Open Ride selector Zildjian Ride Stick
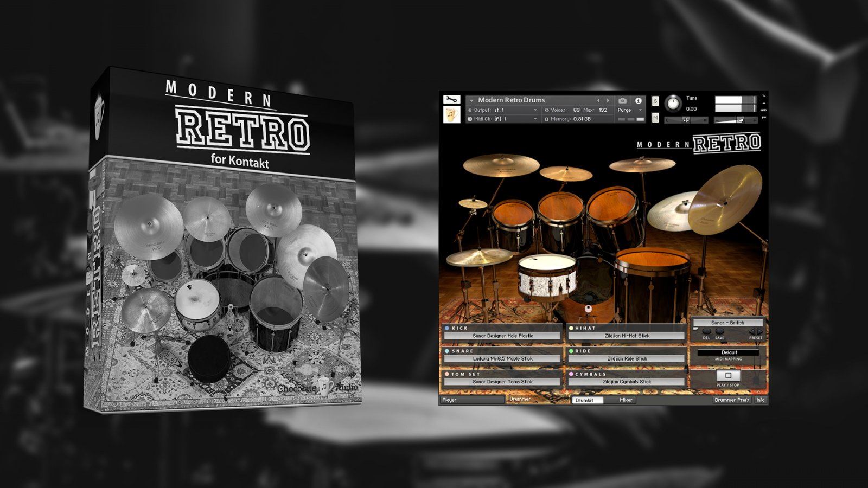This screenshot has height=488, width=868. [x=627, y=358]
